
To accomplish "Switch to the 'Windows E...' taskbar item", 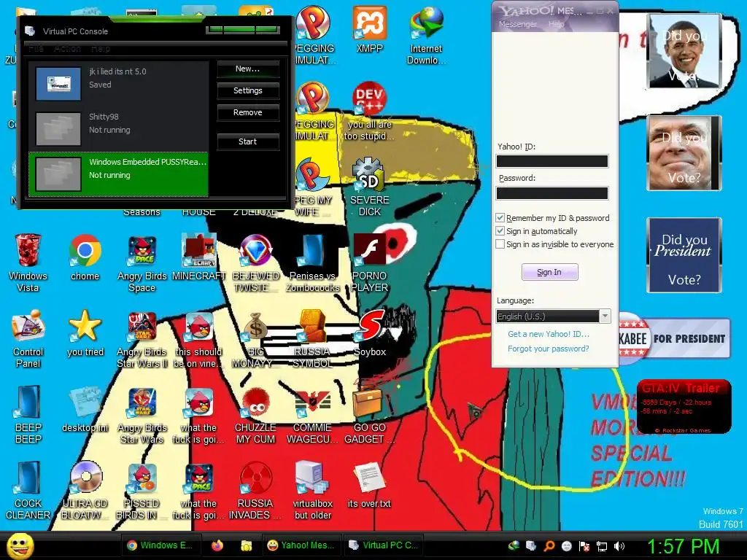I will (x=160, y=545).
